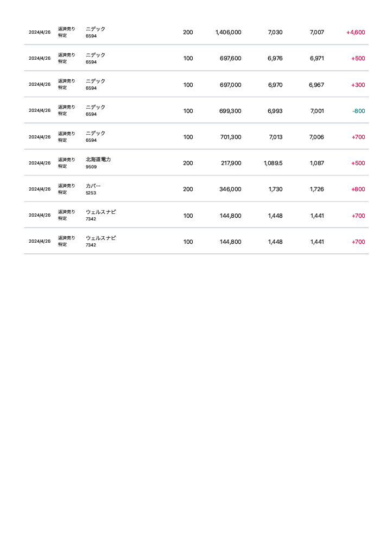392x556 pixels.
Task: Click the 346,000 amount cell
Action: point(230,189)
